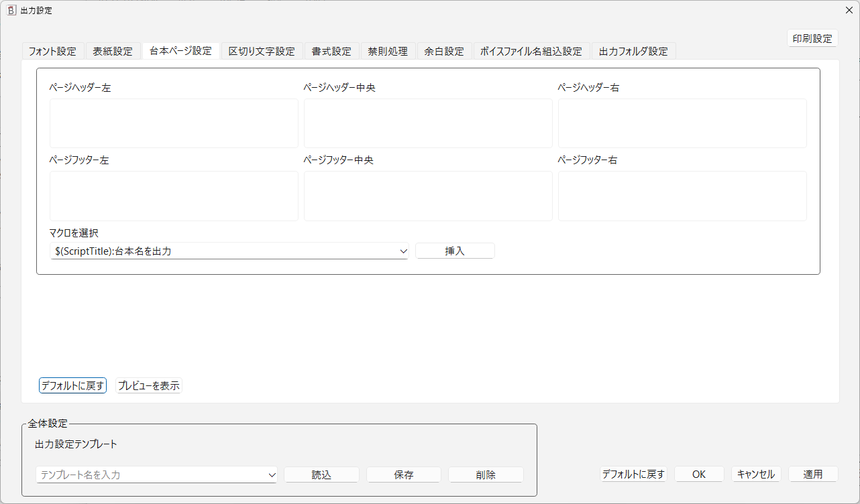Apply changes with the 適用 button
Screen dimensions: 860x504
[813, 474]
